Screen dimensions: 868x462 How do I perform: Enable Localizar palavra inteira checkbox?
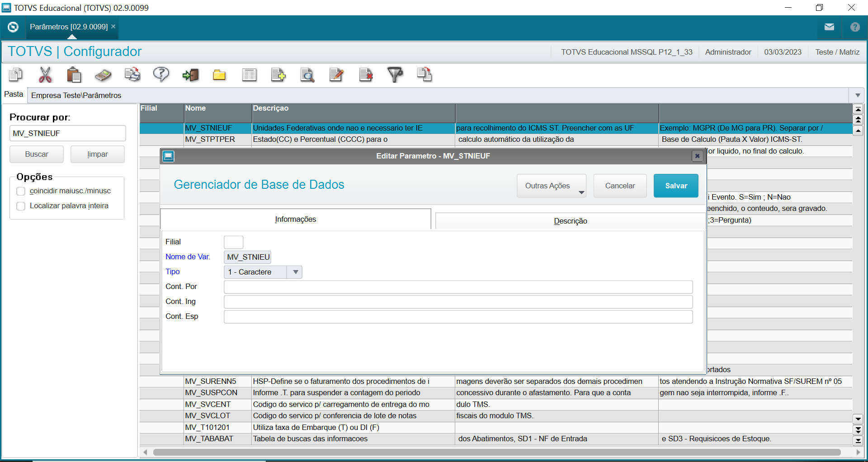21,206
